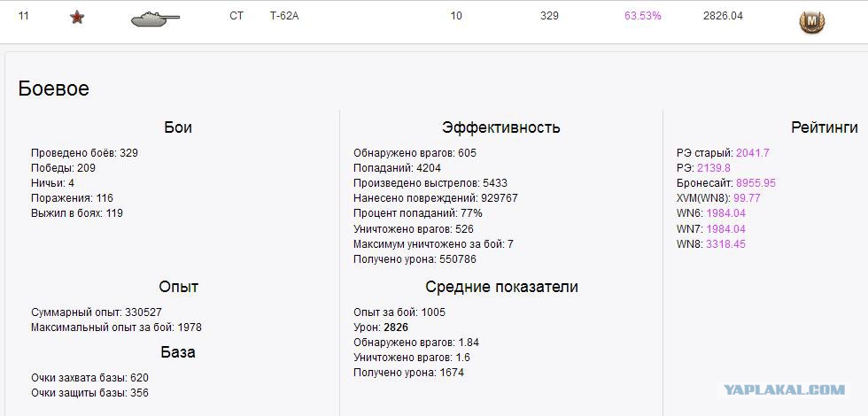The image size is (868, 416).
Task: Click Получено урона: 1674 average line
Action: (x=408, y=373)
